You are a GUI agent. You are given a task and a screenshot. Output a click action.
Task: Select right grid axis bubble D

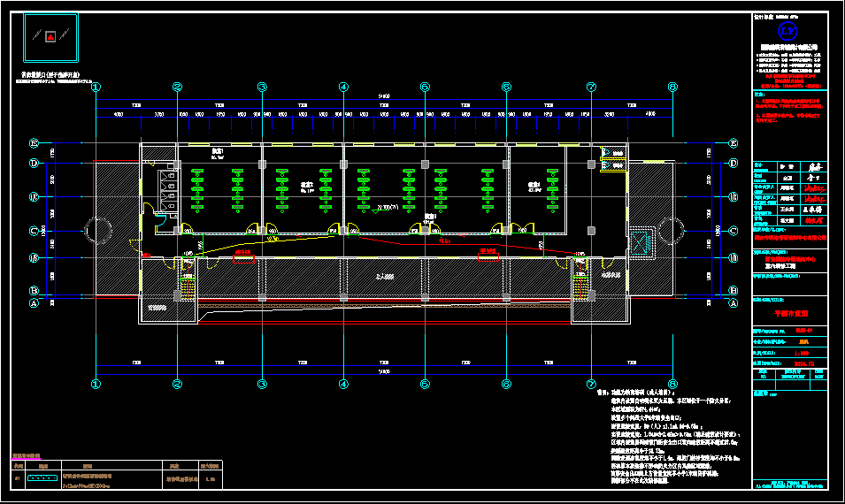[x=733, y=164]
